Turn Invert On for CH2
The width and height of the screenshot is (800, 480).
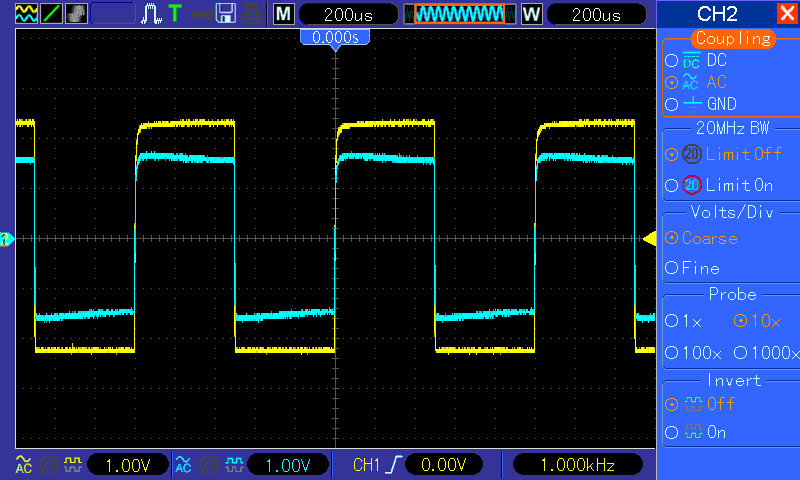click(x=671, y=433)
